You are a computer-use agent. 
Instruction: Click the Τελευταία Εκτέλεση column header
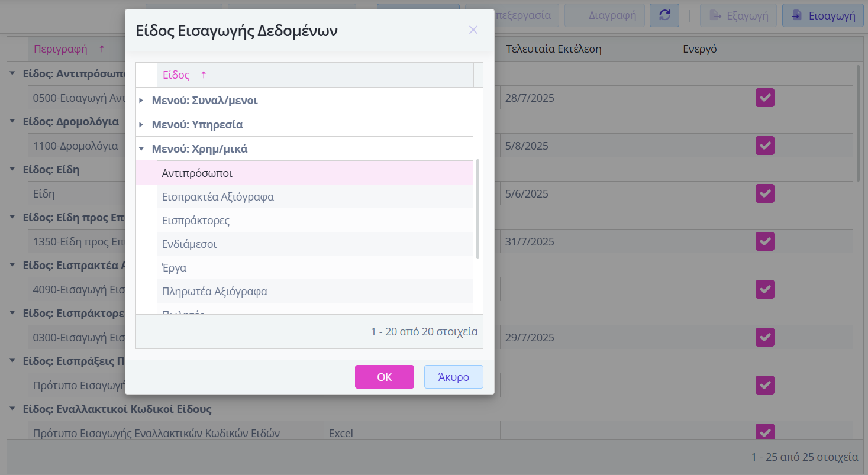[x=553, y=49]
